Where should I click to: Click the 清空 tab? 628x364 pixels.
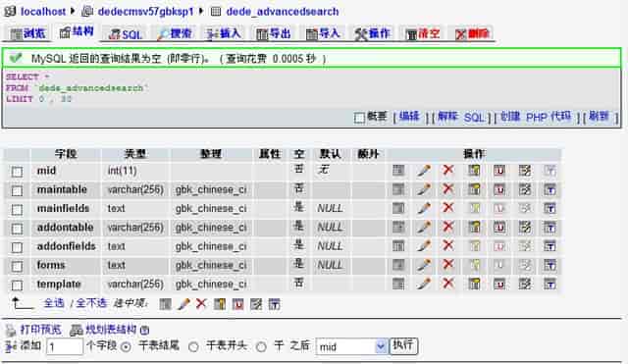[423, 33]
